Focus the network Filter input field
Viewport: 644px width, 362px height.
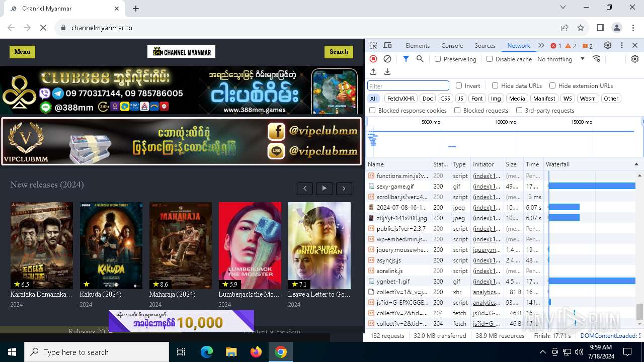408,86
